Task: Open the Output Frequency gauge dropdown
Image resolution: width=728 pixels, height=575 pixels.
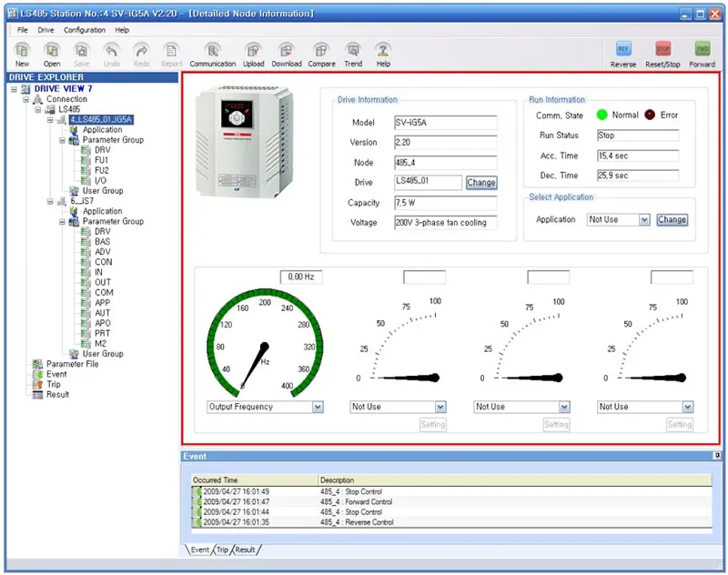Action: (318, 408)
